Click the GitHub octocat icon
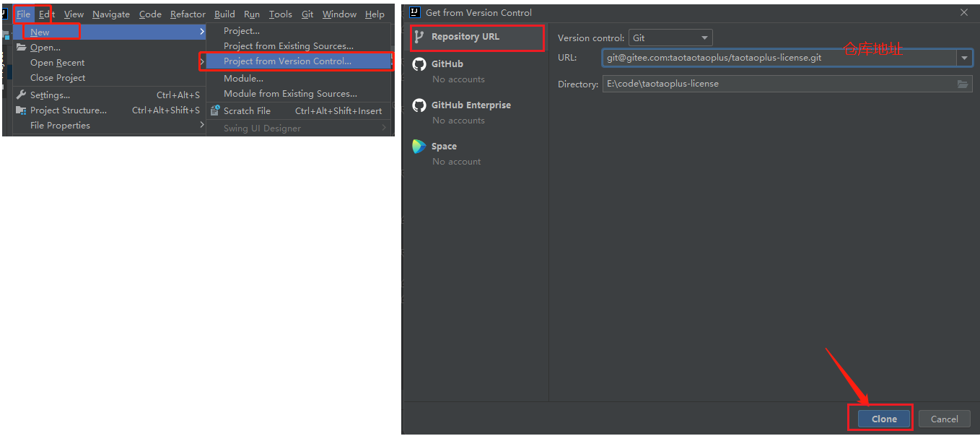The image size is (980, 436). (419, 64)
